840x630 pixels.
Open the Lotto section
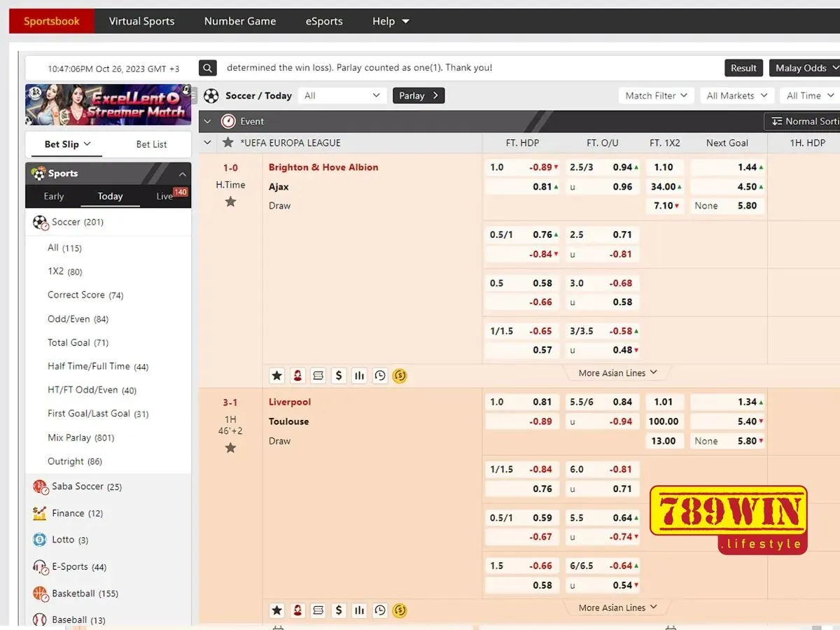click(64, 540)
